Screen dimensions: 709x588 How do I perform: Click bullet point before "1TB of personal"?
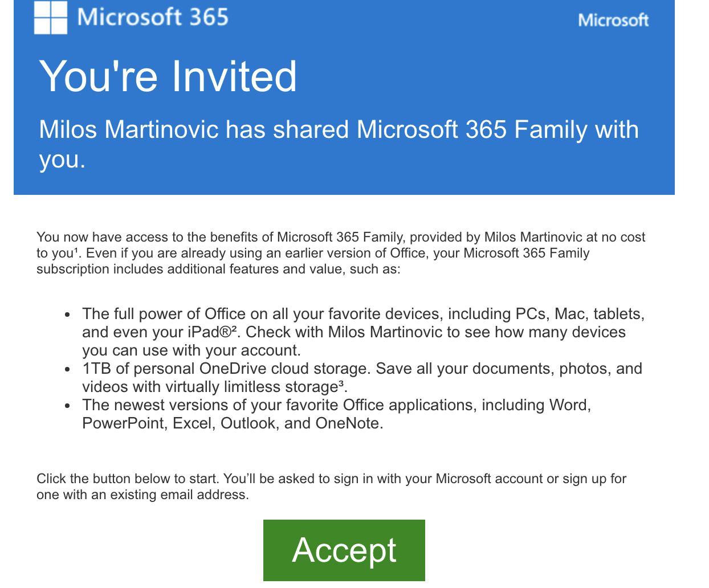[68, 369]
